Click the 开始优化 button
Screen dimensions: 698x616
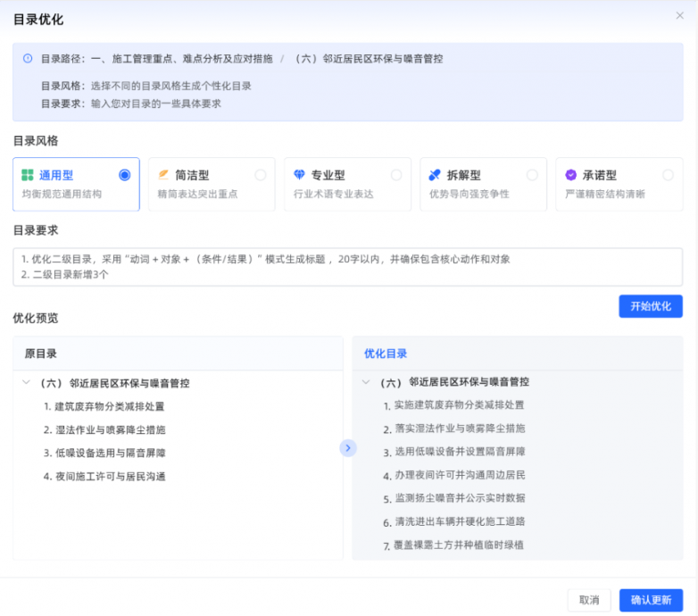click(x=651, y=306)
